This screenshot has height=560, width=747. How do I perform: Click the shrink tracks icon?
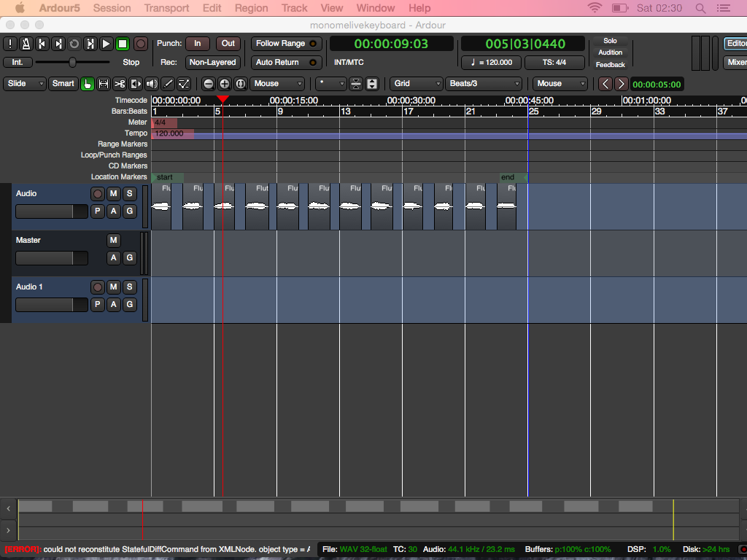[356, 84]
